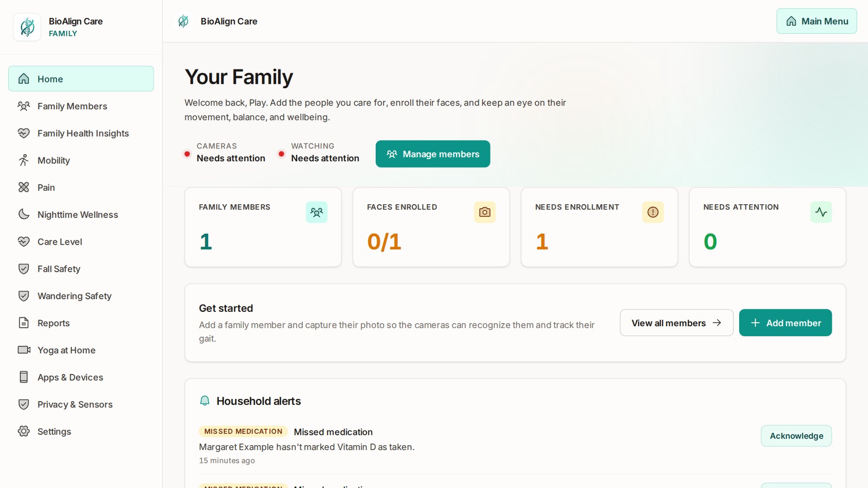Viewport: 868px width, 488px height.
Task: Open Wandering Safety page
Action: pos(81,296)
